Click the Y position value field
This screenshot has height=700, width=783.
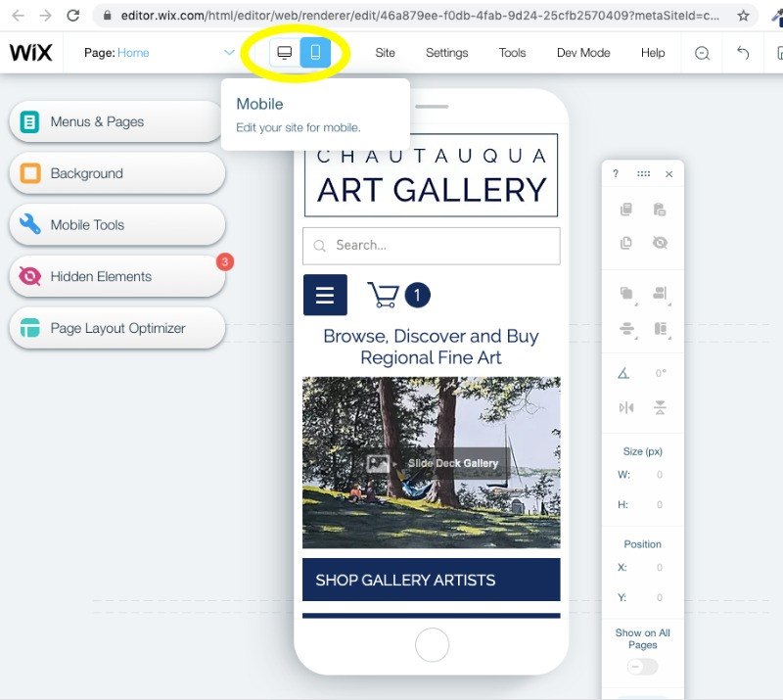pos(659,597)
